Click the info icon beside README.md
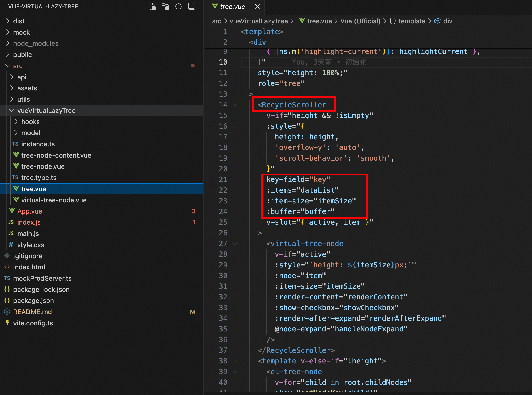This screenshot has height=395, width=532. (7, 312)
